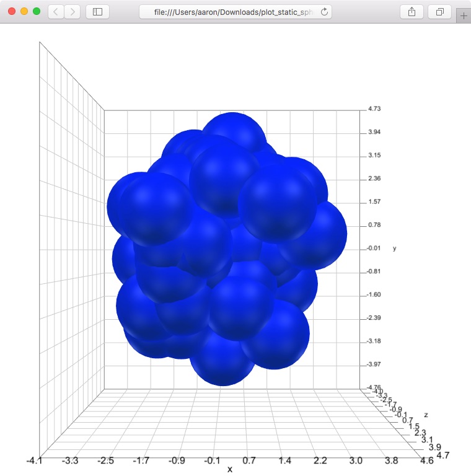471x476 pixels.
Task: Click y-axis tick value -2.39
Action: (x=374, y=317)
